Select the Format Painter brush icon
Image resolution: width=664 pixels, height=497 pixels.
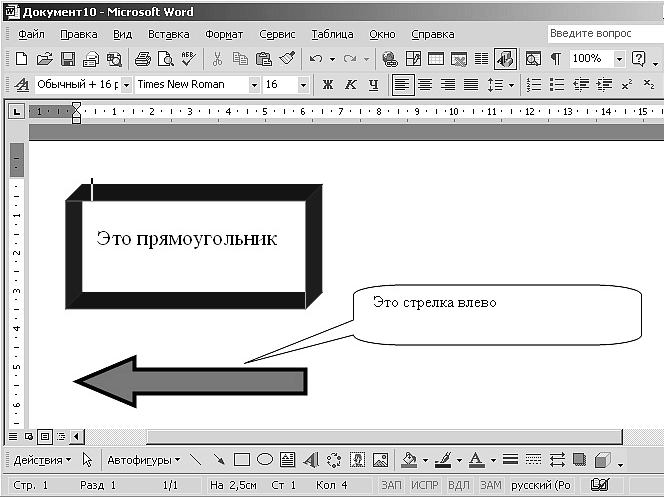[288, 58]
